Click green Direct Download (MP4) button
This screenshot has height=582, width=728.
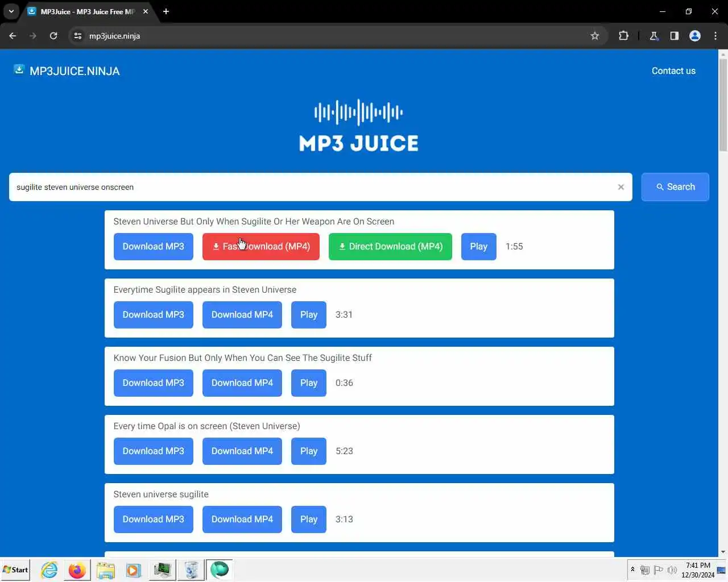(390, 247)
